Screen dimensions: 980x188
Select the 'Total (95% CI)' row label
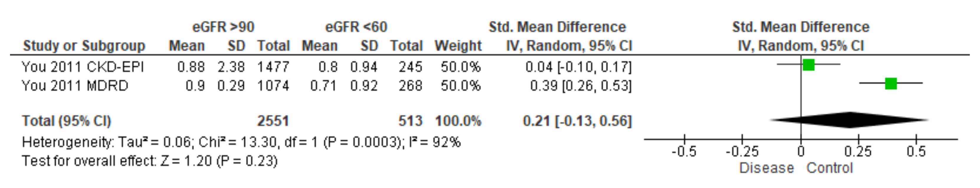[x=67, y=121]
